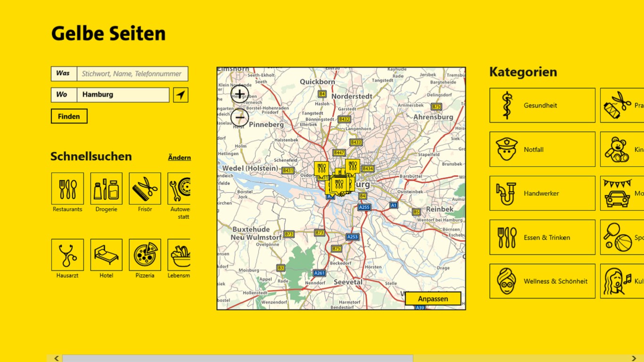Image resolution: width=644 pixels, height=362 pixels.
Task: Open the Gesundheit category tile
Action: click(x=542, y=105)
